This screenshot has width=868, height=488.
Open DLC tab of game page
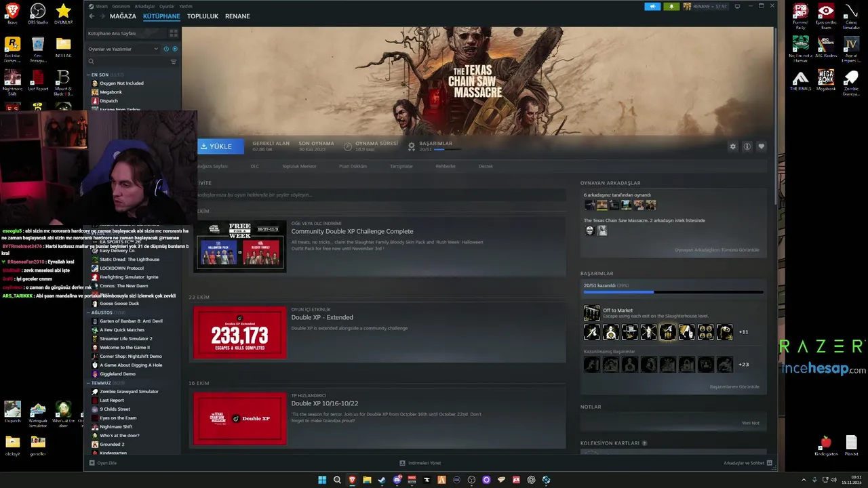coord(254,166)
